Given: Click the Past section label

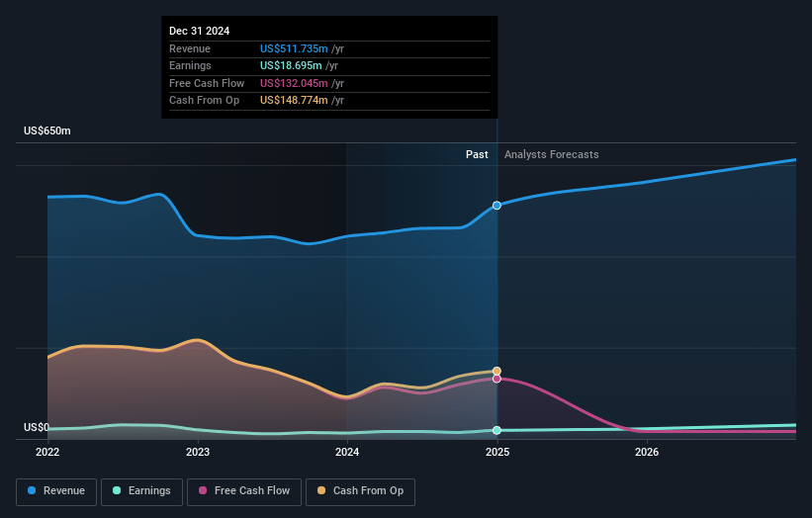Looking at the screenshot, I should click(x=477, y=154).
